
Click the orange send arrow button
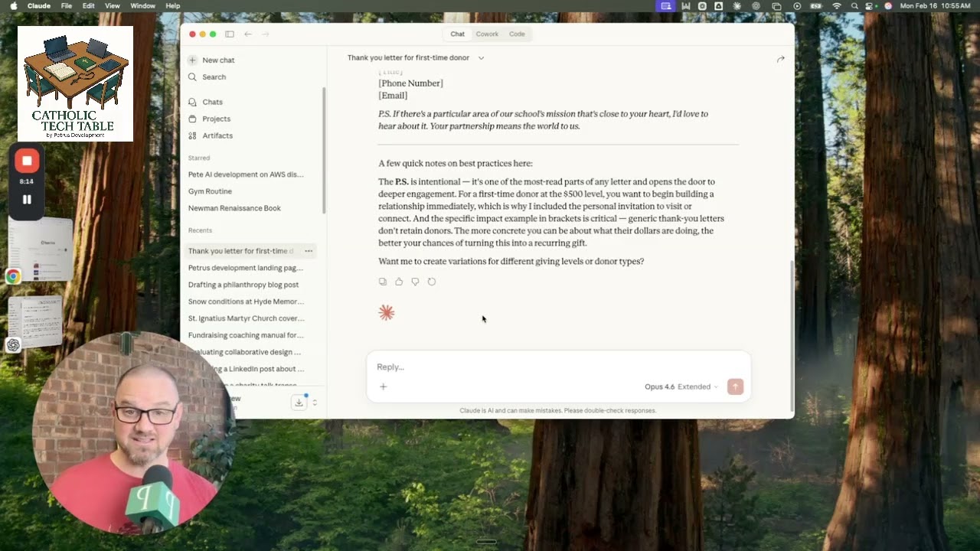pos(735,386)
